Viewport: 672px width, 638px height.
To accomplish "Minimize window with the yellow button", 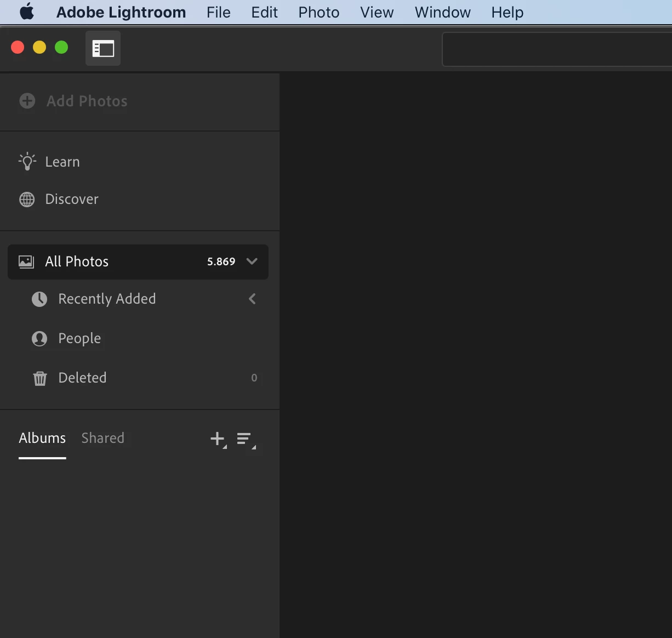I will click(39, 47).
